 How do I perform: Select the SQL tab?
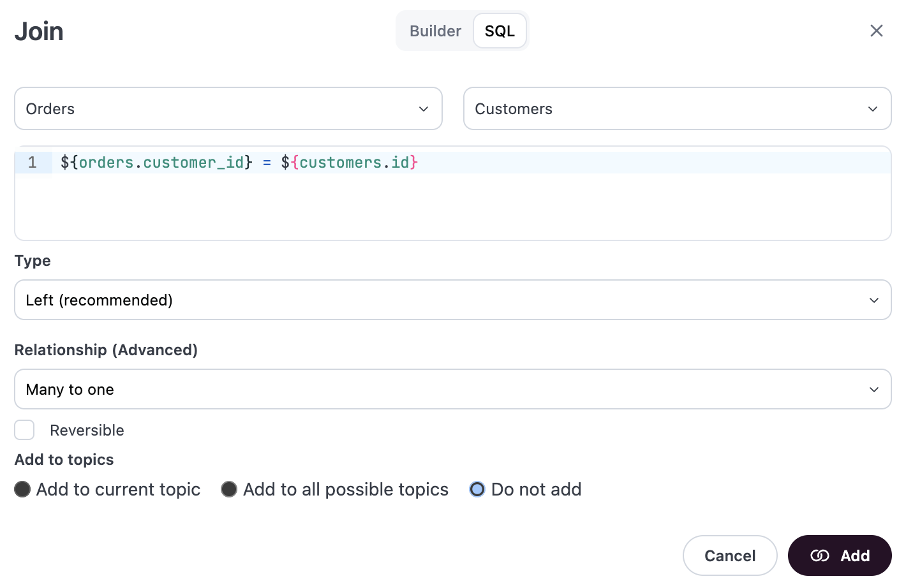[500, 31]
